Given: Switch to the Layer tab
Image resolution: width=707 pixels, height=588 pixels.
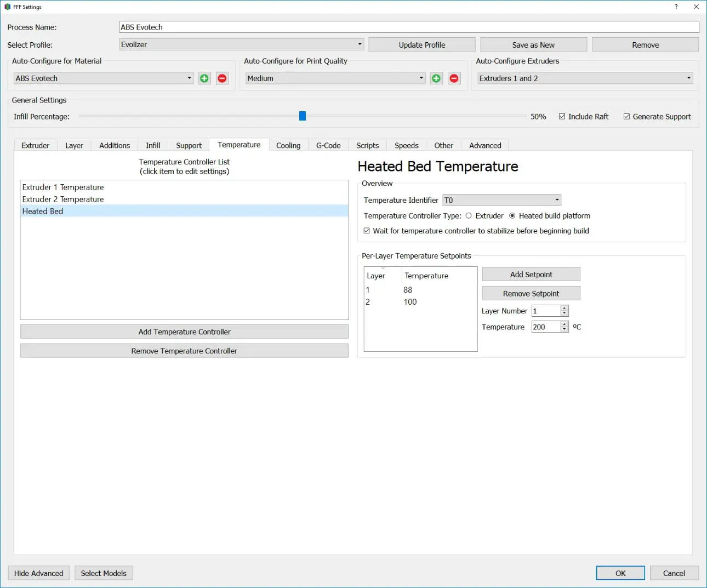Looking at the screenshot, I should pyautogui.click(x=74, y=145).
